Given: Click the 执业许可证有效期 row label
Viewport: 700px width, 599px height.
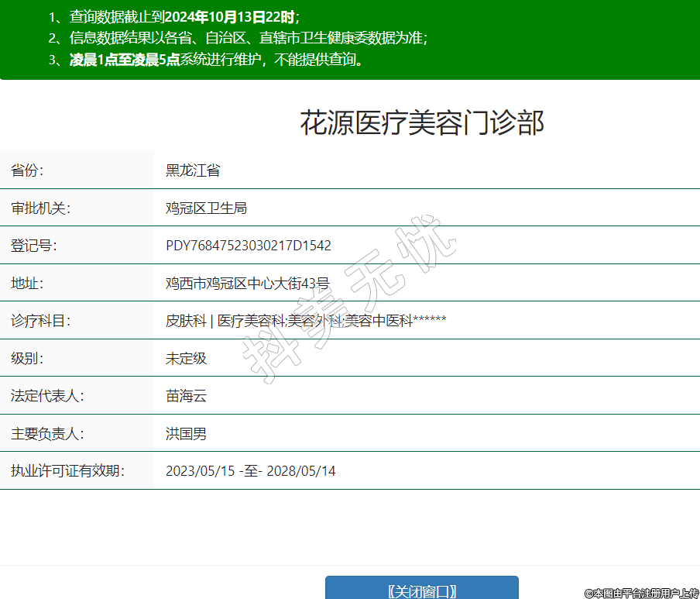Looking at the screenshot, I should coord(68,471).
